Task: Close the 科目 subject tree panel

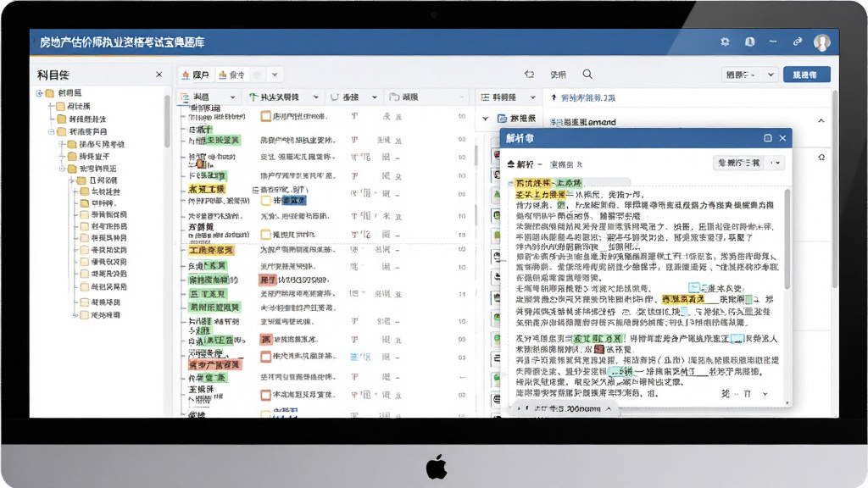Action: pos(159,75)
